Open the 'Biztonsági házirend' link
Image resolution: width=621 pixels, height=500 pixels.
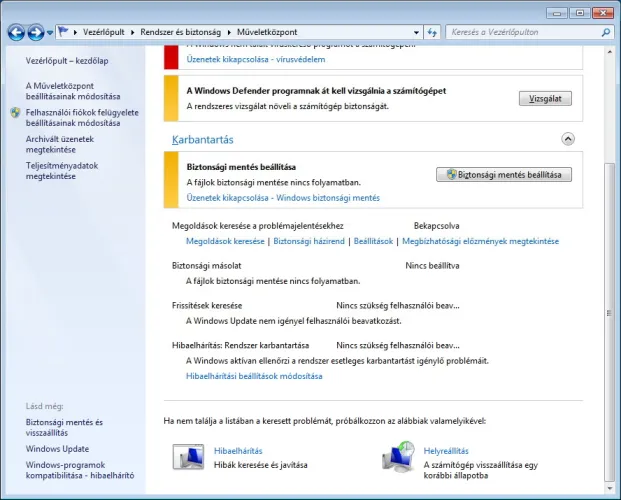point(309,241)
